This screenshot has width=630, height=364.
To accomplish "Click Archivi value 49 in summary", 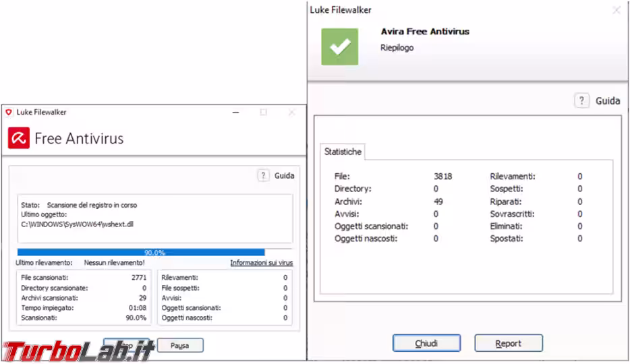I will [438, 202].
